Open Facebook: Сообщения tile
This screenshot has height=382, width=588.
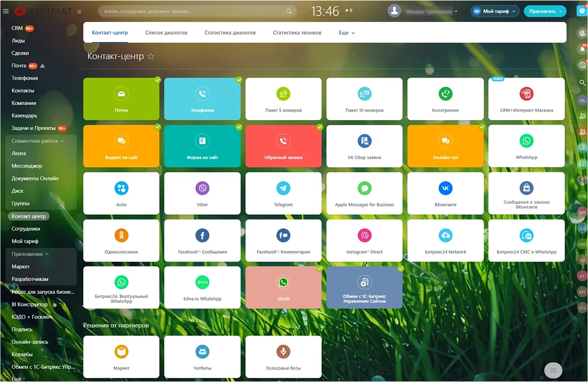coord(202,241)
